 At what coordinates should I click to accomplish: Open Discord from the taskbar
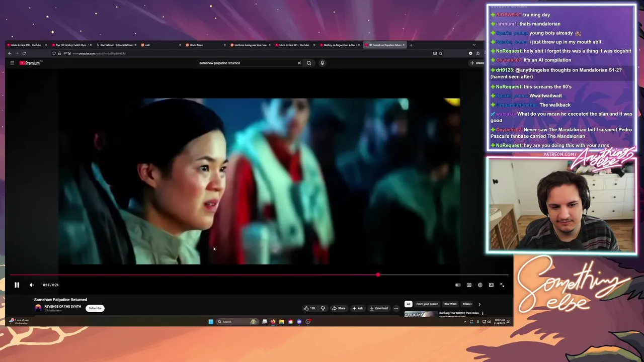click(299, 322)
